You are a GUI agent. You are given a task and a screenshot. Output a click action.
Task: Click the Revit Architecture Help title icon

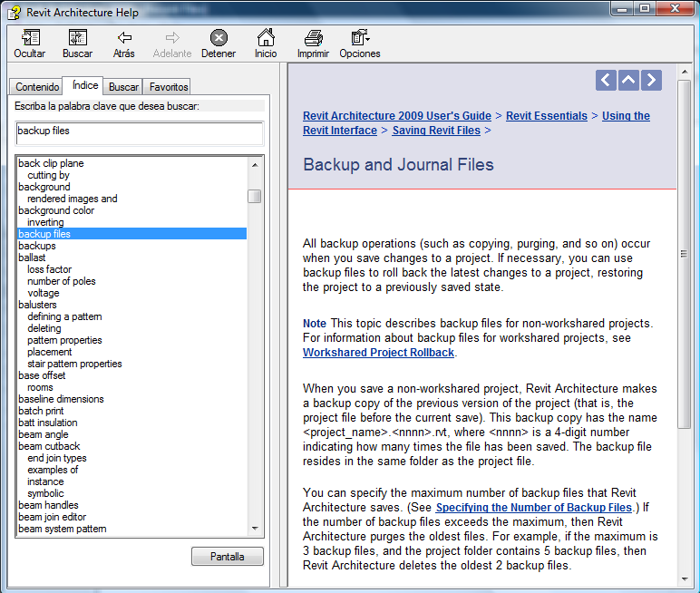15,13
